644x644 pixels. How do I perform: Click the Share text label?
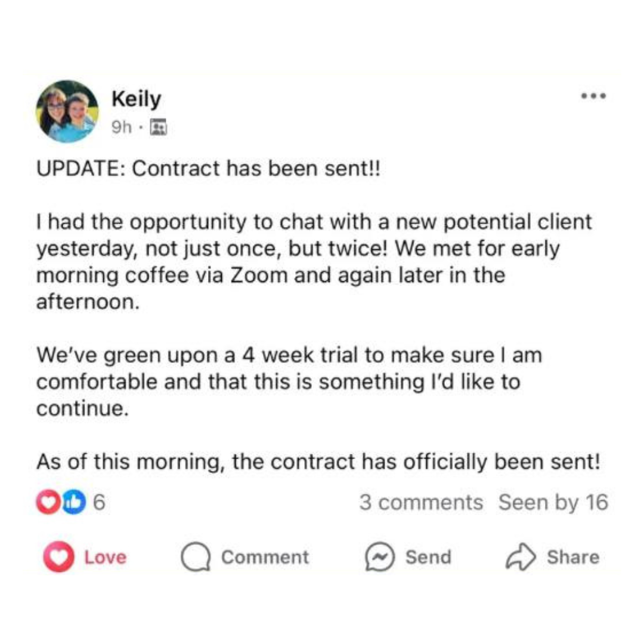[573, 558]
